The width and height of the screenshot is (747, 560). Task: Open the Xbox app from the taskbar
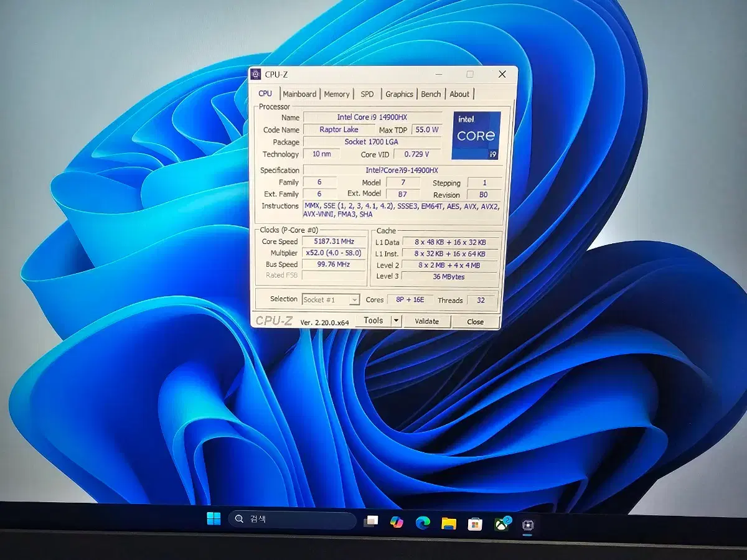click(x=502, y=525)
